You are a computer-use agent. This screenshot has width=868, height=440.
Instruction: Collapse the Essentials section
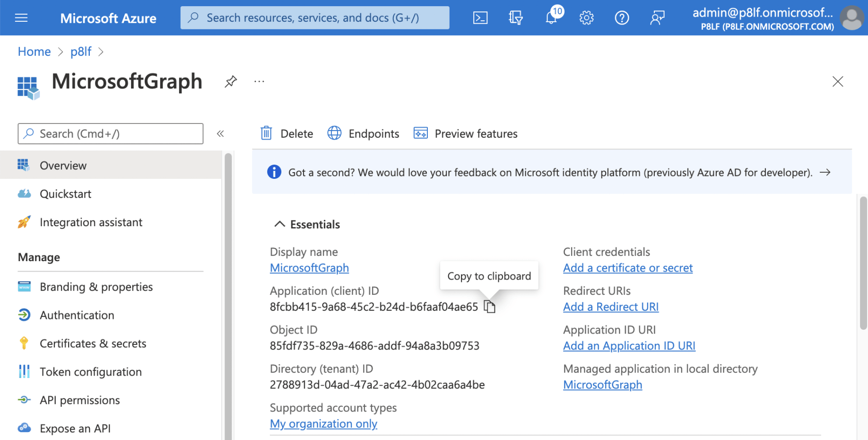280,224
